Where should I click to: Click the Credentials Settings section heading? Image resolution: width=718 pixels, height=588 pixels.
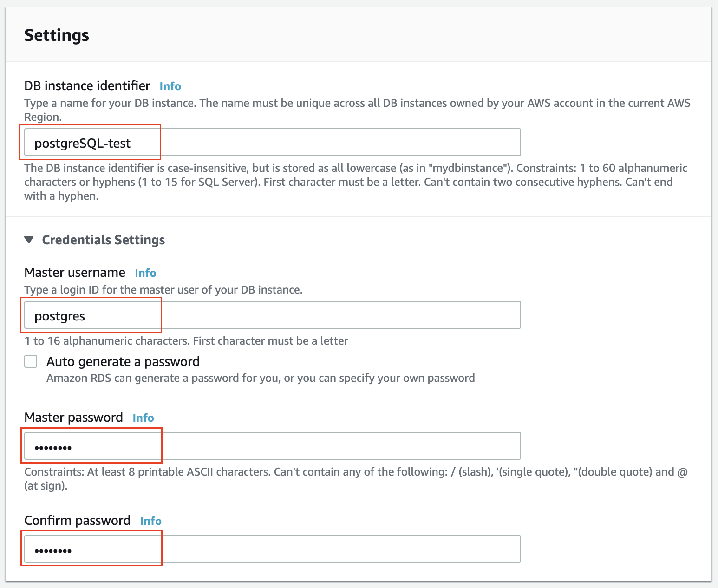click(x=103, y=240)
